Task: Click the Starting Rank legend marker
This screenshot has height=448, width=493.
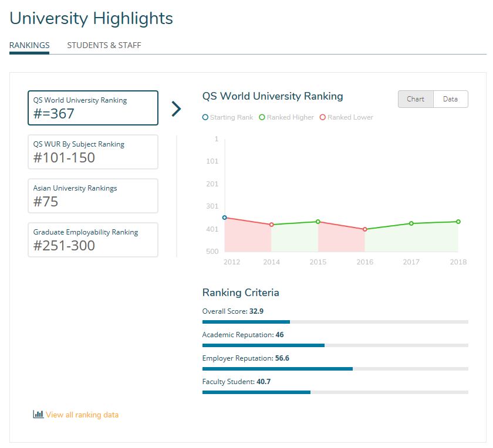Action: click(x=205, y=117)
